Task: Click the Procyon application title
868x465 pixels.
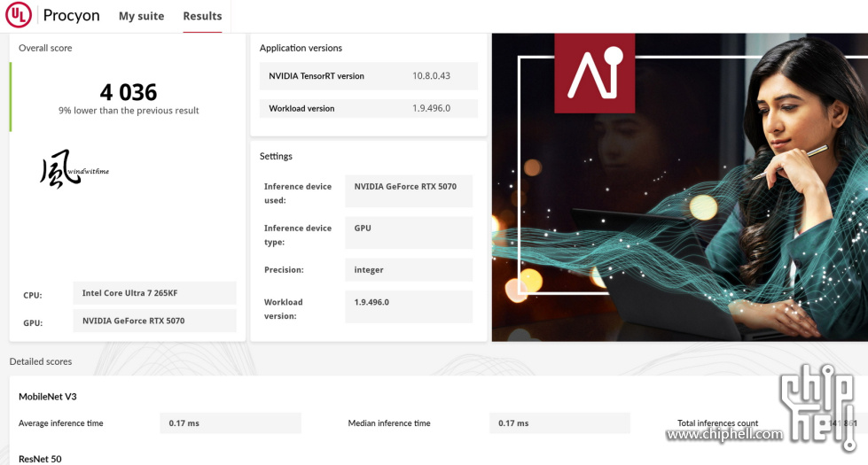Action: 72,15
